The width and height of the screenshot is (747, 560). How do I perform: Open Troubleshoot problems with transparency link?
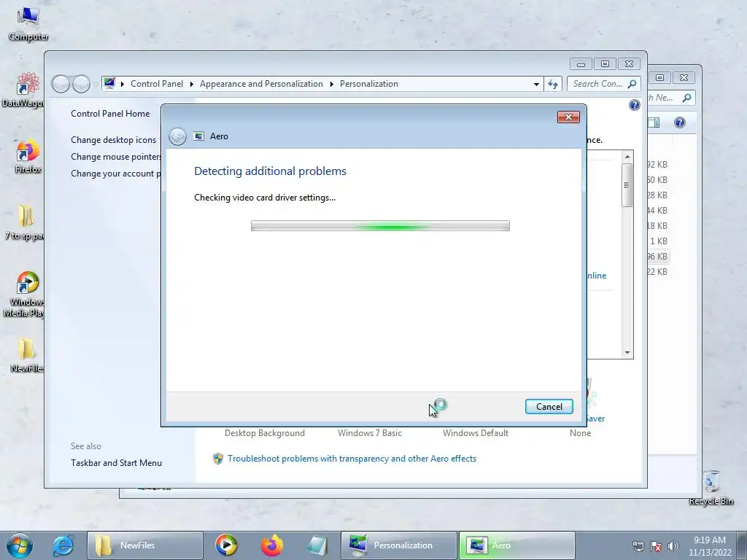[x=352, y=459]
